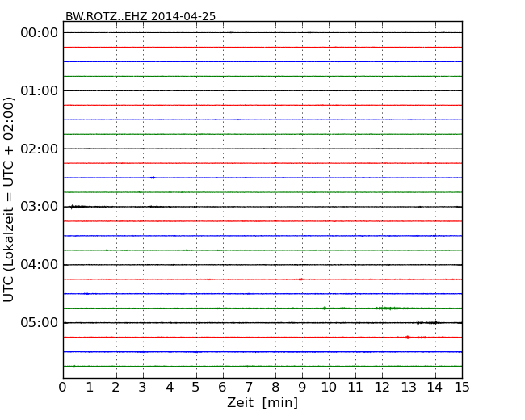Click the Zeit [min] x-axis label

tap(262, 402)
